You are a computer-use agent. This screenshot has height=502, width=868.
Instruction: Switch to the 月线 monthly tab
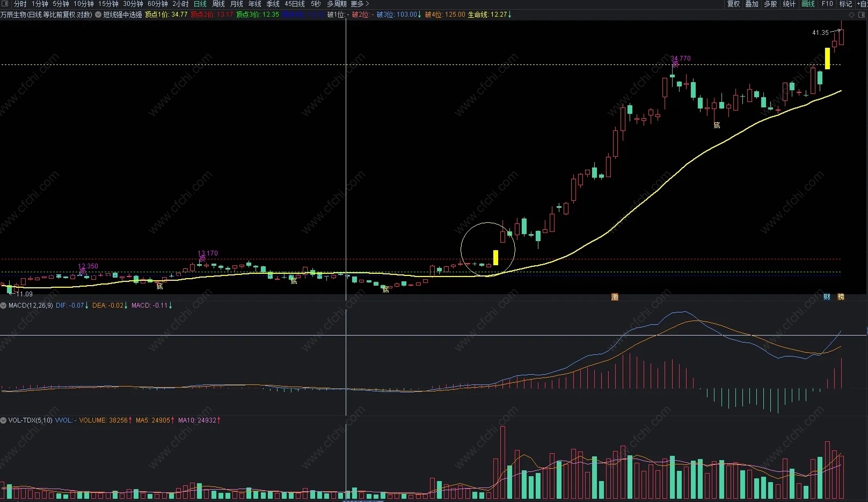237,4
